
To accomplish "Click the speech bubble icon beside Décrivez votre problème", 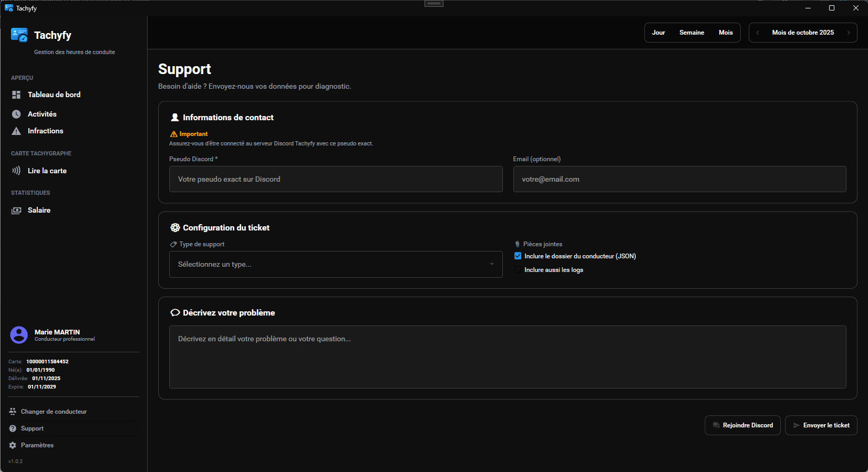I will click(175, 312).
